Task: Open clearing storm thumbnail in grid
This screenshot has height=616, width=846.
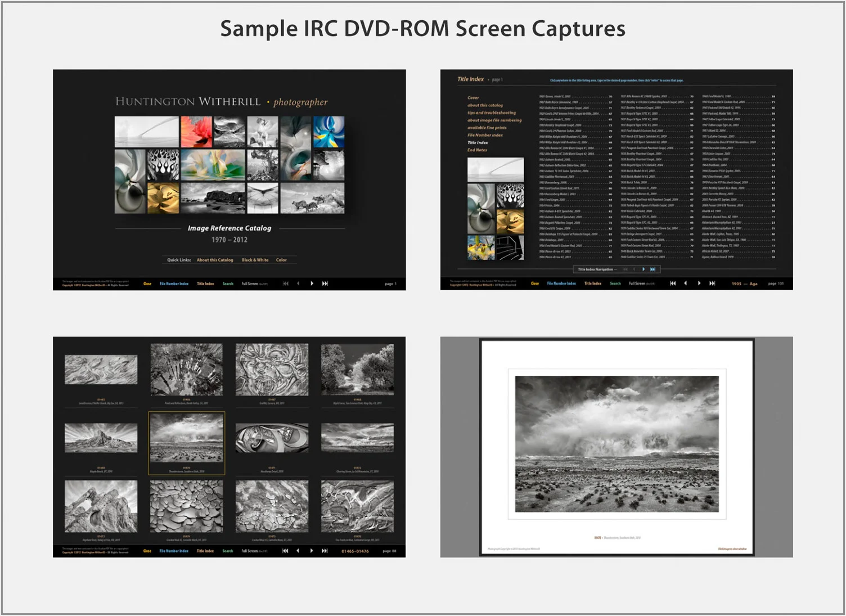Action: pyautogui.click(x=357, y=438)
